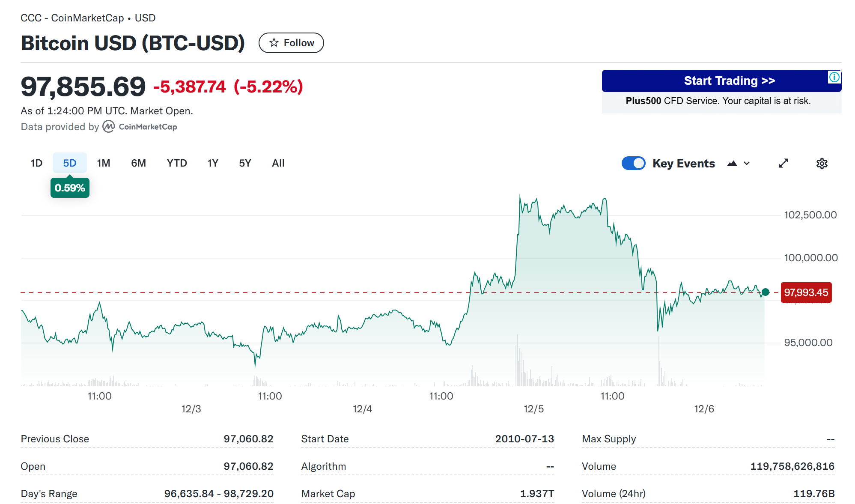Click the Follow star button
The height and width of the screenshot is (504, 855).
click(x=291, y=43)
